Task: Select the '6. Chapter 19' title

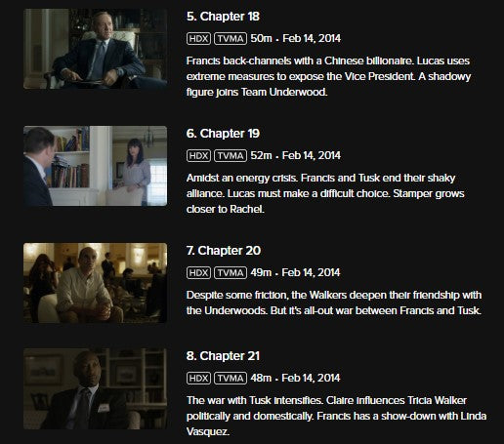Action: point(223,134)
